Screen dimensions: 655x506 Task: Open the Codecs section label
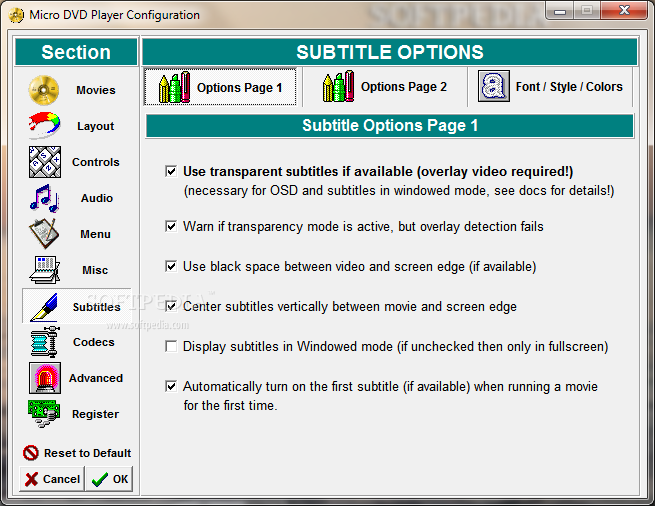pyautogui.click(x=94, y=342)
